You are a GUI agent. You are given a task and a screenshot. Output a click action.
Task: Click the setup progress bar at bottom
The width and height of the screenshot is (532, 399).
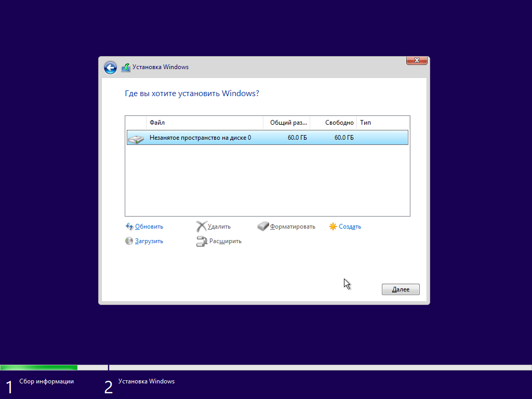(266, 367)
